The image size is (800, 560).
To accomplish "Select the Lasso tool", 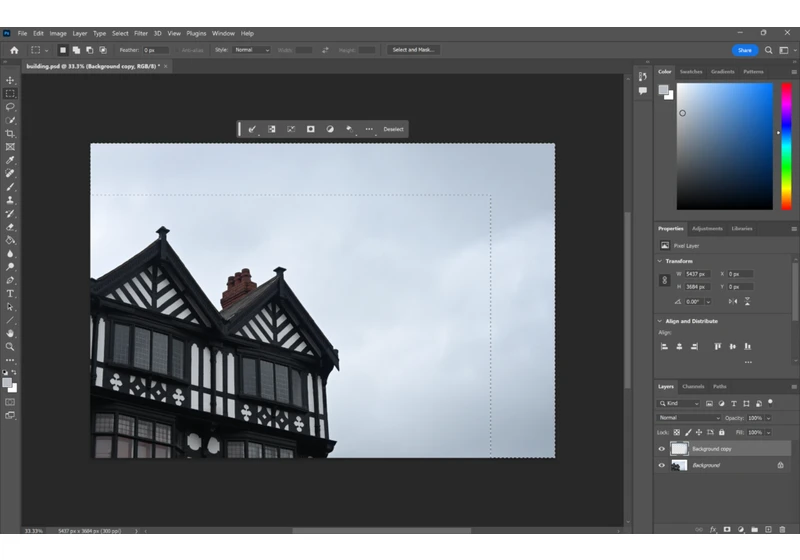I will (10, 107).
